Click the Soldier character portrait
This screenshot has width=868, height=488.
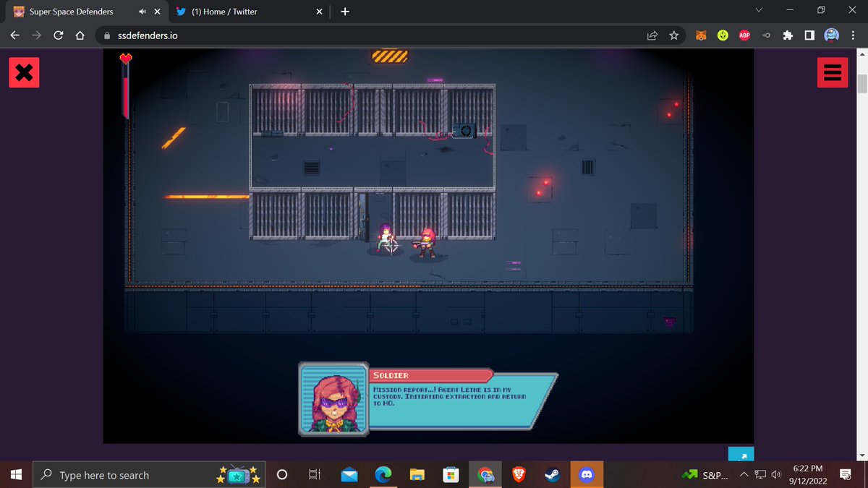pos(334,400)
